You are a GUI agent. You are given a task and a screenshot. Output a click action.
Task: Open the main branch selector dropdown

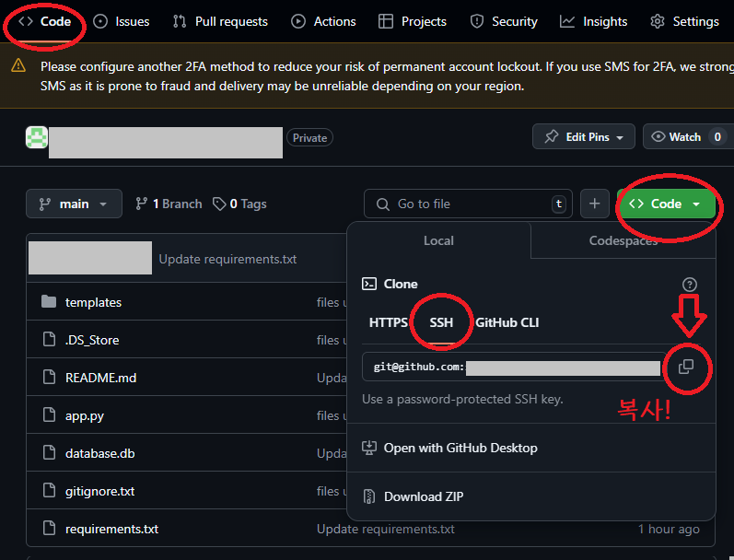(x=74, y=204)
